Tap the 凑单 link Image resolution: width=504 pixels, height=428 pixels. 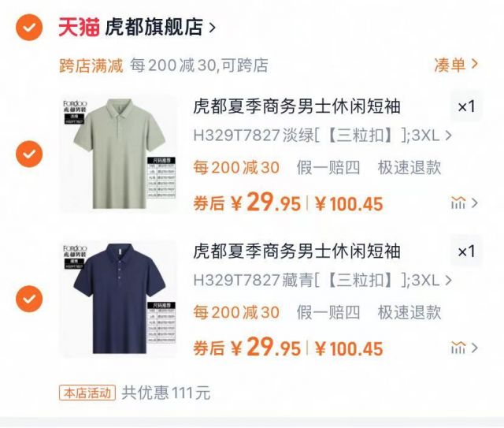[x=456, y=65]
